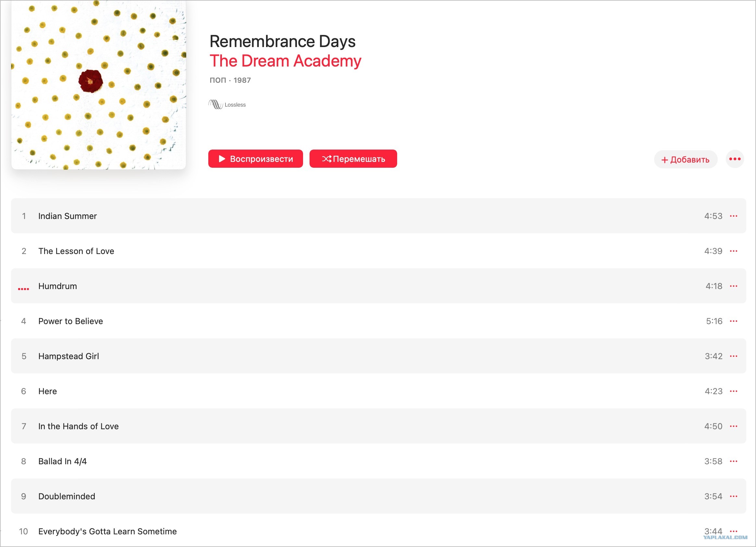Click the 4:18 duration of Humdrum

click(714, 286)
